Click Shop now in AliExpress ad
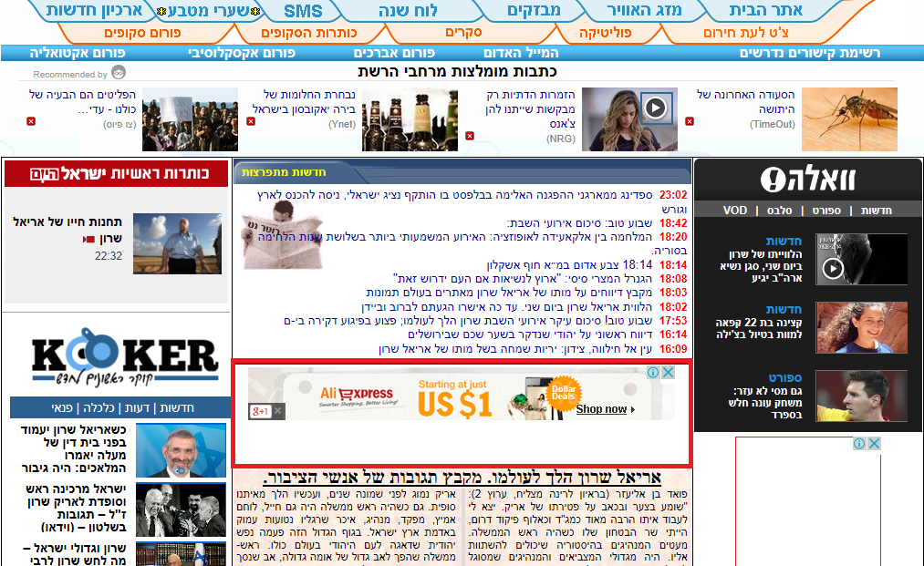The image size is (924, 566). 601,409
